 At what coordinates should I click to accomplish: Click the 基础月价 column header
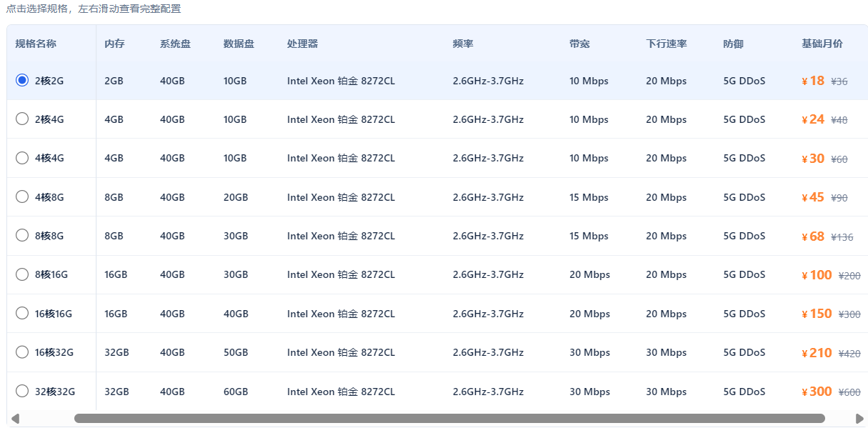(822, 44)
